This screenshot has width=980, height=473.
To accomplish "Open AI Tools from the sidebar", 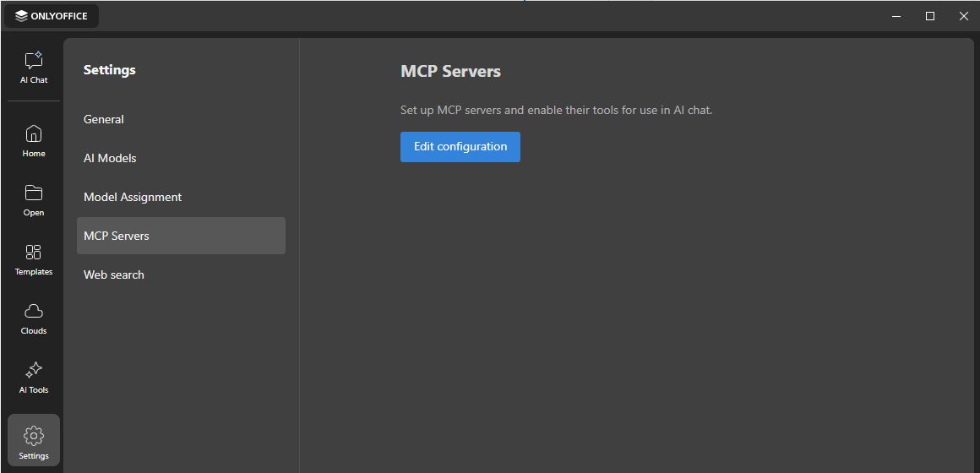I will point(34,378).
